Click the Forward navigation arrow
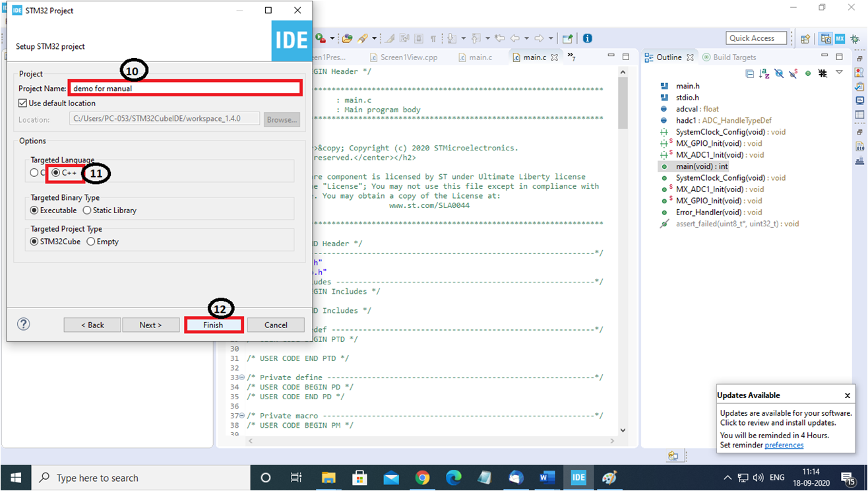Image resolution: width=868 pixels, height=491 pixels. 539,38
